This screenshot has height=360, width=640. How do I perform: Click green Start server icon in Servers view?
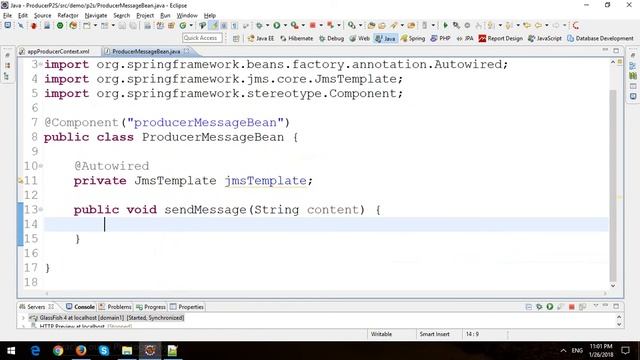[x=550, y=307]
